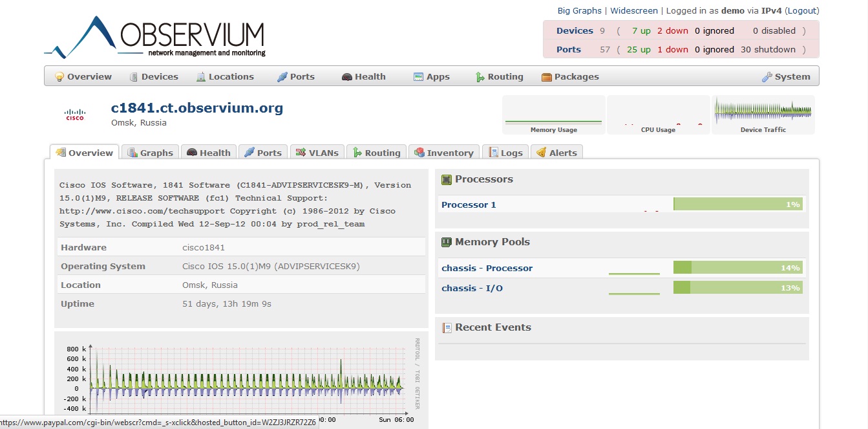Screen dimensions: 868x429
Task: Switch to the Inventory tab
Action: pos(444,153)
